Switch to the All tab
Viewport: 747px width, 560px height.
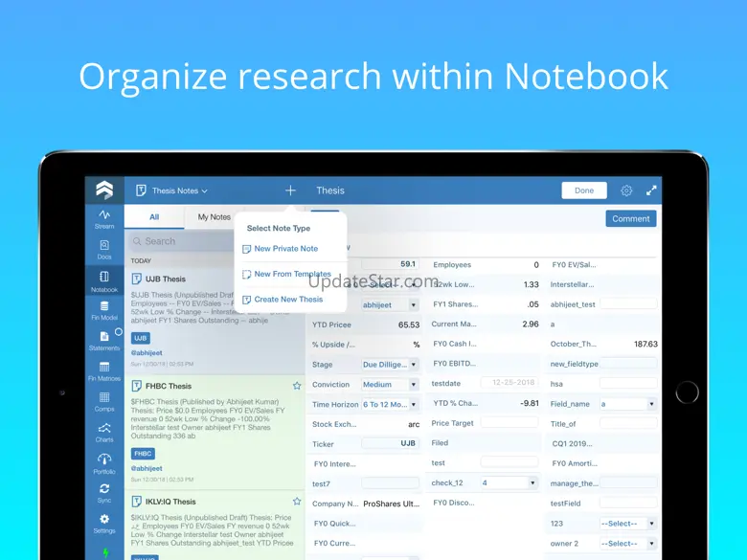pos(154,217)
